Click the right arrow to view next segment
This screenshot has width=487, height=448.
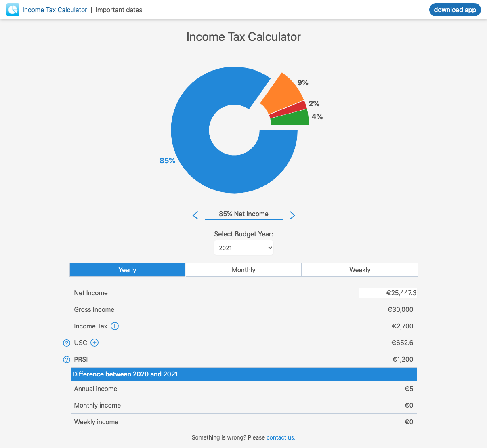click(x=292, y=215)
